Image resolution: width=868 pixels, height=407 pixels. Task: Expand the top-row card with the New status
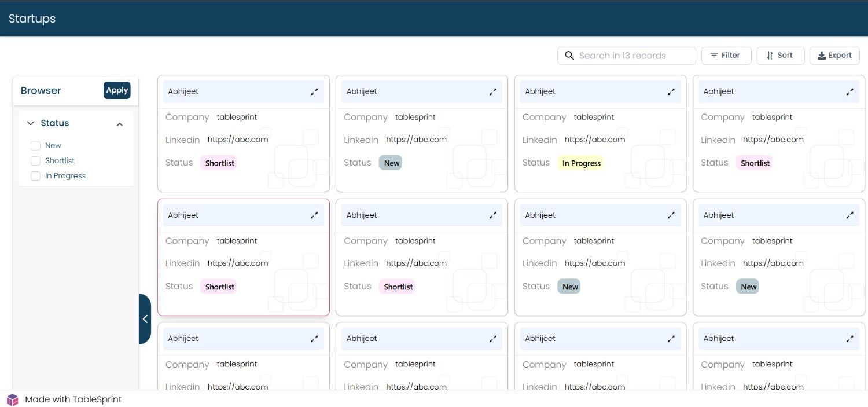(493, 91)
